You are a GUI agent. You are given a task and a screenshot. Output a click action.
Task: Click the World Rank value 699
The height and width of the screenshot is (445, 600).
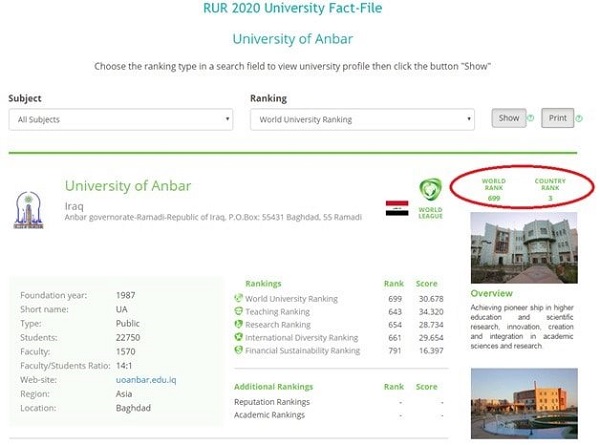pyautogui.click(x=494, y=198)
